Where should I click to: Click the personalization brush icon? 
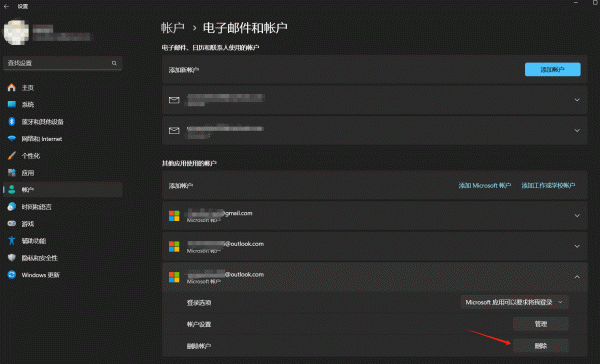tap(11, 156)
